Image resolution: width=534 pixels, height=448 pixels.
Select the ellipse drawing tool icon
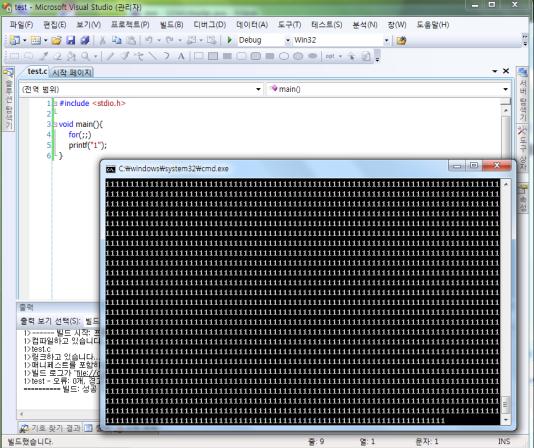[284, 56]
